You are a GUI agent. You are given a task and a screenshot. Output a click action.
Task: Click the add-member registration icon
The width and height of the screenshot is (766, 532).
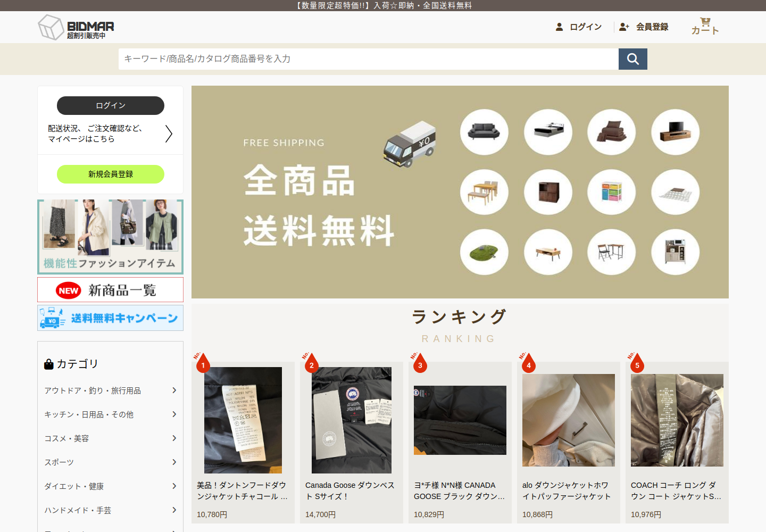[x=624, y=27]
